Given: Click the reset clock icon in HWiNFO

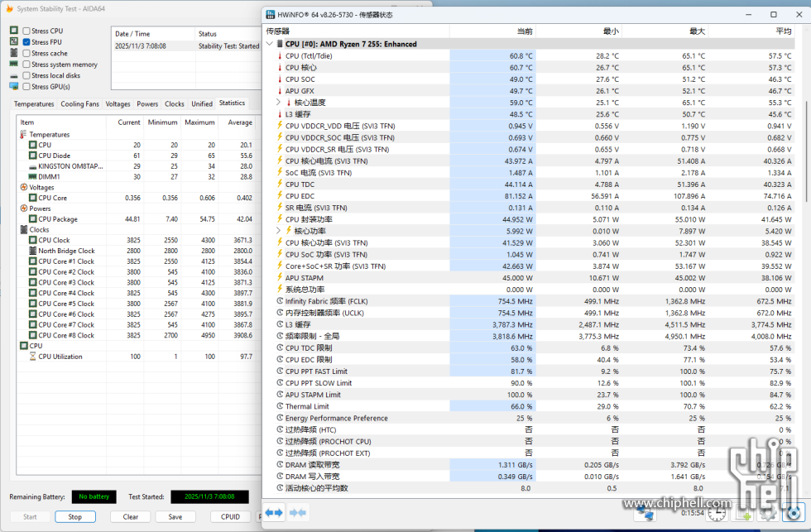Looking at the screenshot, I should tap(718, 514).
